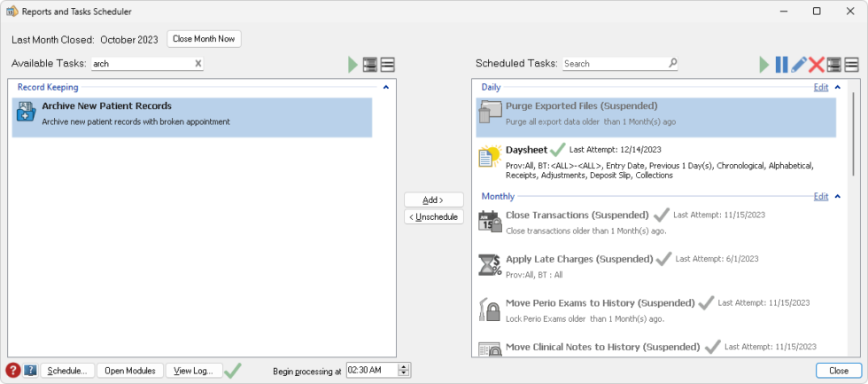Collapse the Record Keeping section

385,88
